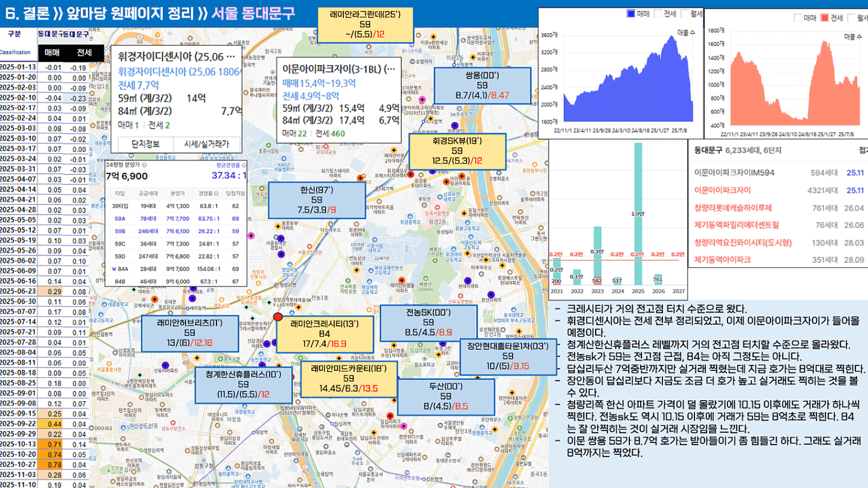
Task: Switch to the 시세/실거래가 tab
Action: coord(206,144)
